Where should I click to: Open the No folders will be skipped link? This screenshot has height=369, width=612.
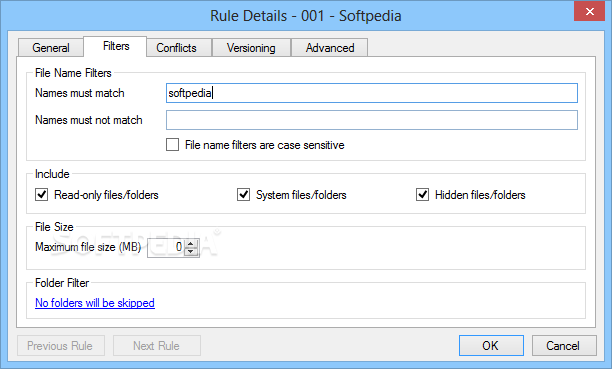(x=95, y=303)
